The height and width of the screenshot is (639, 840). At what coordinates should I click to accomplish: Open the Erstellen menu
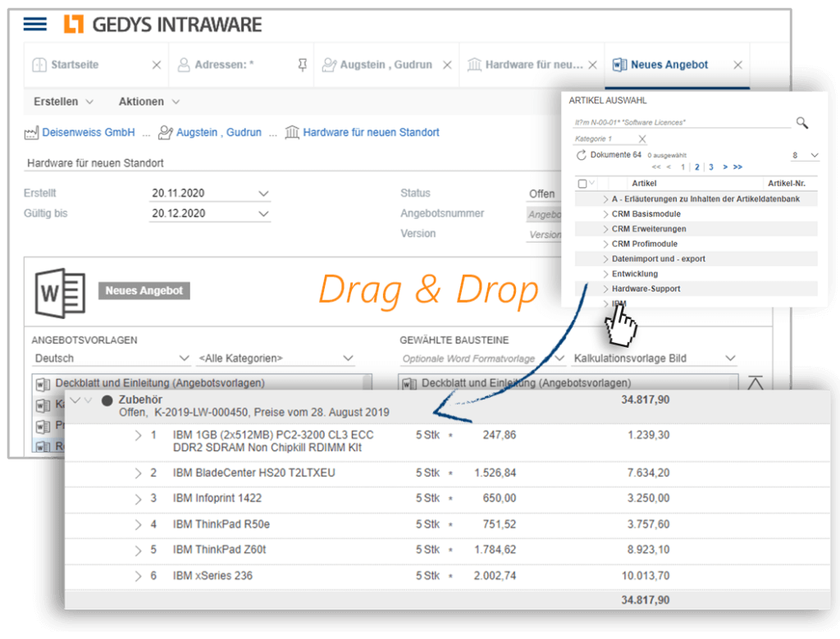click(63, 101)
